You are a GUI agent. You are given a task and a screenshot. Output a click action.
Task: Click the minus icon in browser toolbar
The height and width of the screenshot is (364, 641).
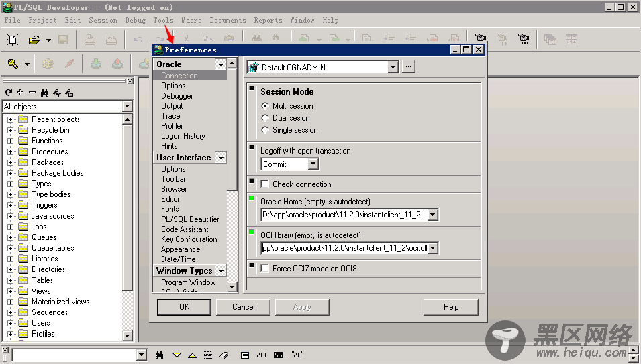[x=32, y=93]
